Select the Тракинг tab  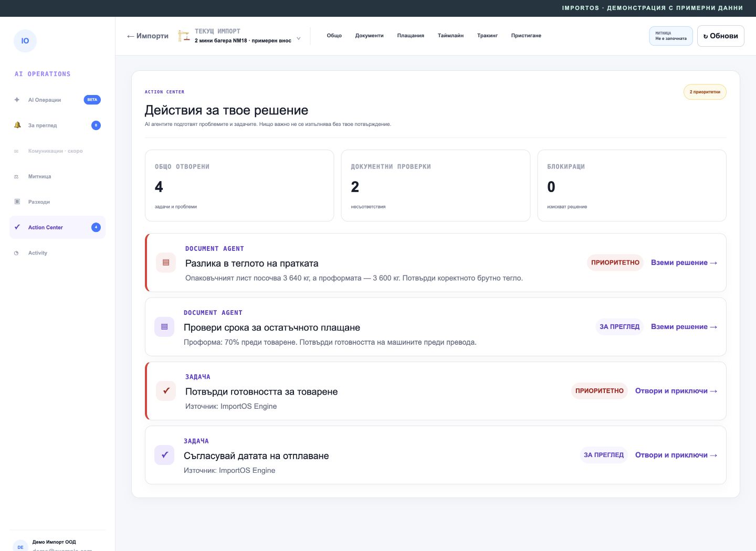click(487, 36)
